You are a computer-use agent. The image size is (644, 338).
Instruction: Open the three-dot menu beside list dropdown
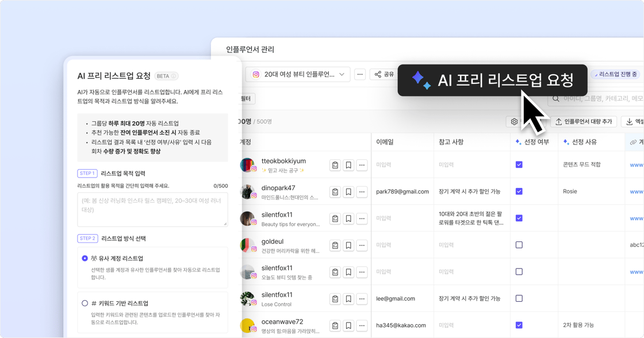coord(360,74)
